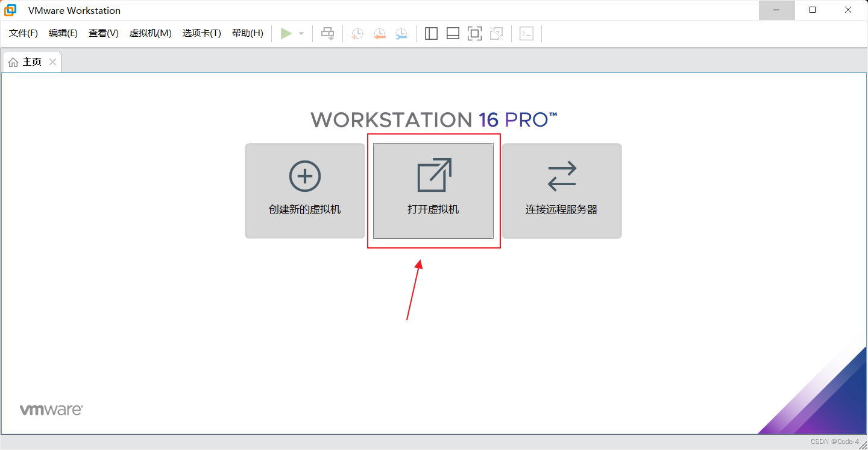Image resolution: width=868 pixels, height=450 pixels.
Task: Click the vmware logo at bottom left
Action: click(x=51, y=409)
